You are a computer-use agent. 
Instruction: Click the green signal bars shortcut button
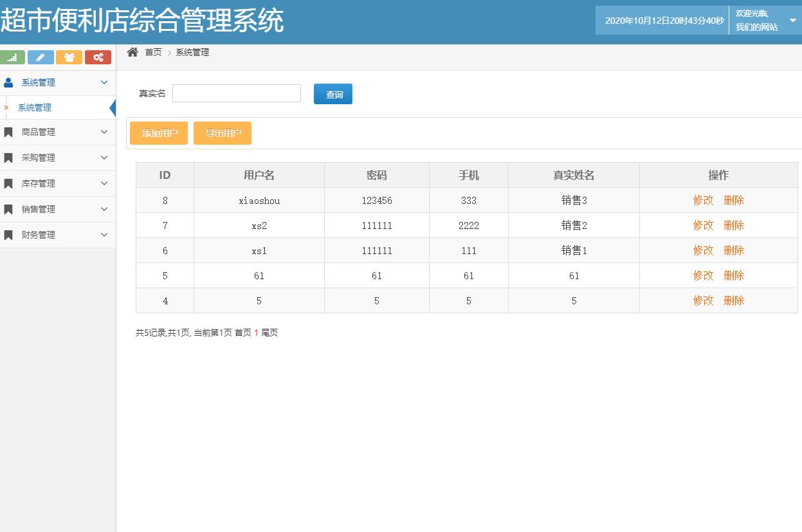click(12, 57)
